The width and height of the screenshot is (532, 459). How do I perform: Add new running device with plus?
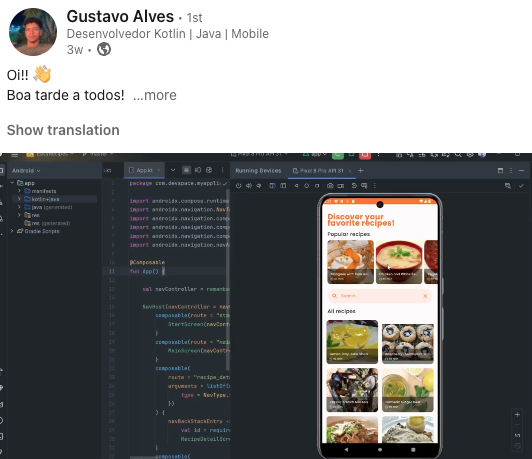pyautogui.click(x=361, y=171)
